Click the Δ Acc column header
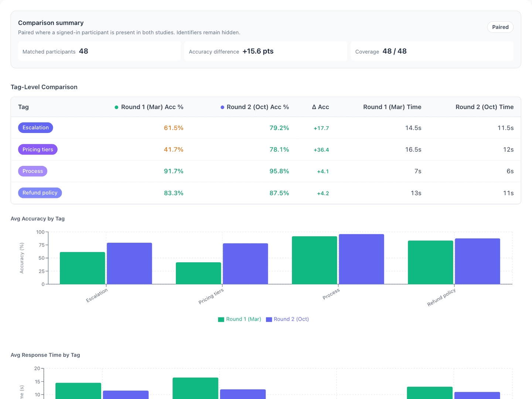Image resolution: width=532 pixels, height=399 pixels. [x=320, y=107]
